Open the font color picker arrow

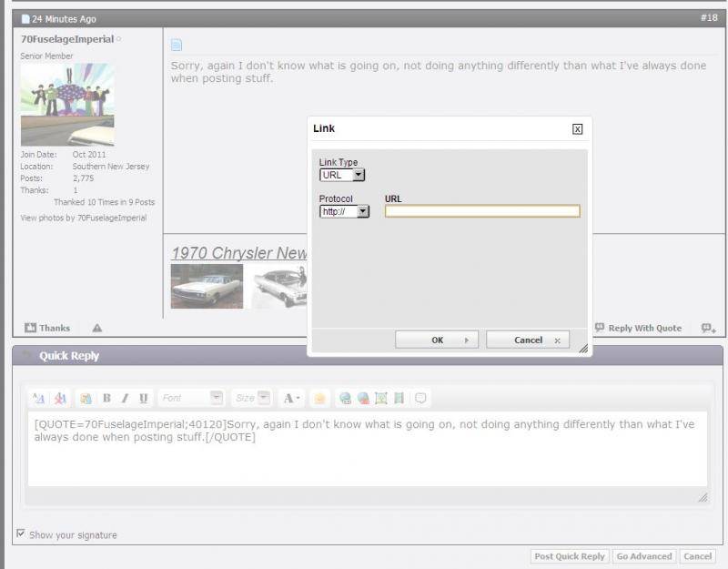coord(296,397)
